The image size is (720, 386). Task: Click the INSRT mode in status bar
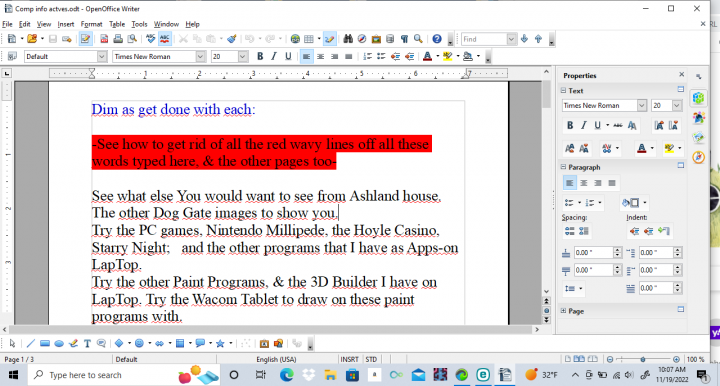349,359
